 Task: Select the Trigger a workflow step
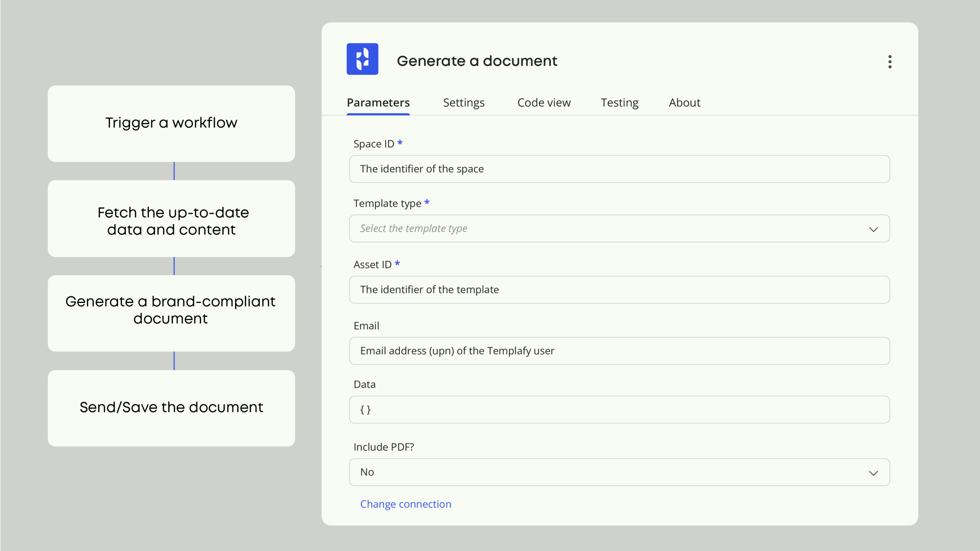(171, 123)
